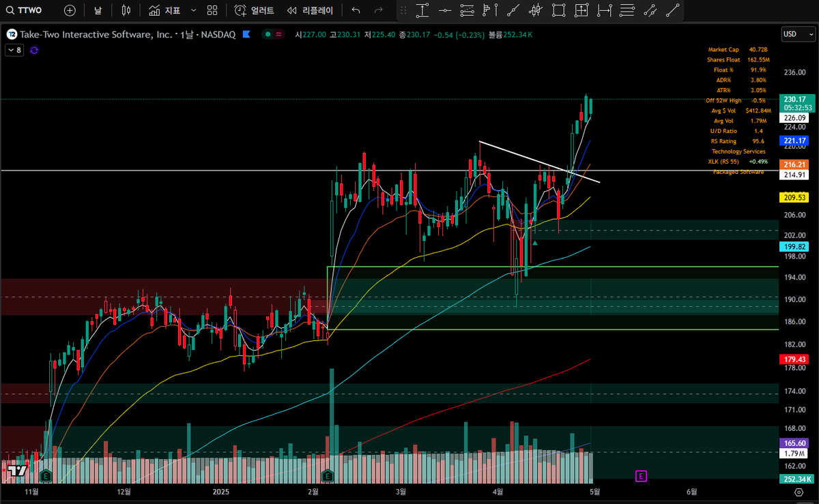
Task: Select the 252.34K volume axis label
Action: pos(796,479)
